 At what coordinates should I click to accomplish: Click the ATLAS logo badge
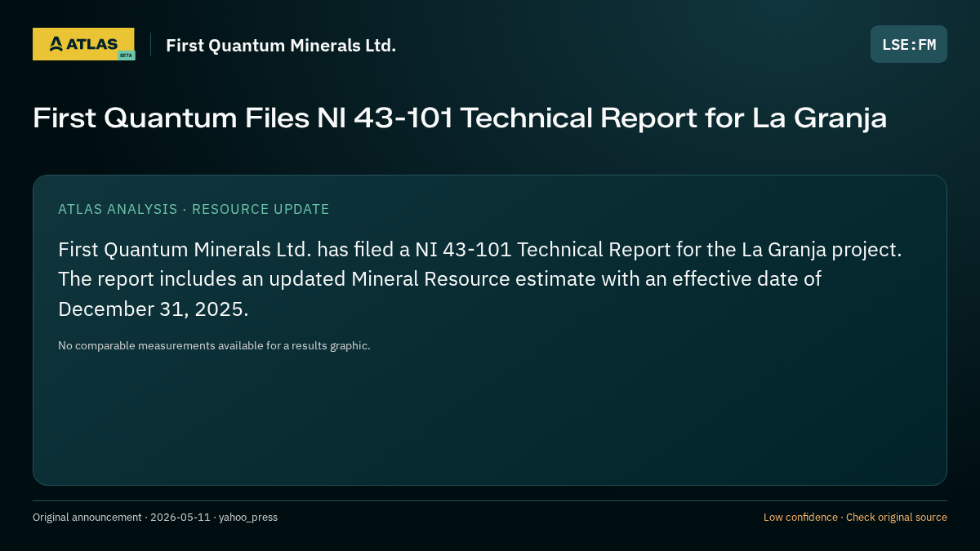pos(83,44)
